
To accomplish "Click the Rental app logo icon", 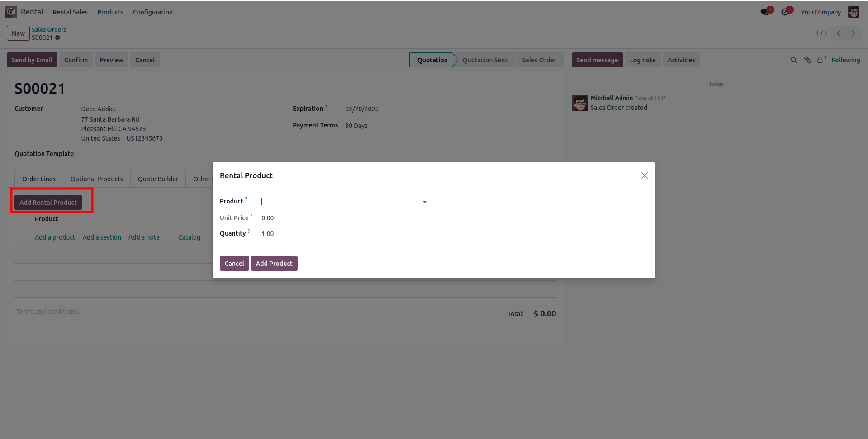I will [x=11, y=12].
